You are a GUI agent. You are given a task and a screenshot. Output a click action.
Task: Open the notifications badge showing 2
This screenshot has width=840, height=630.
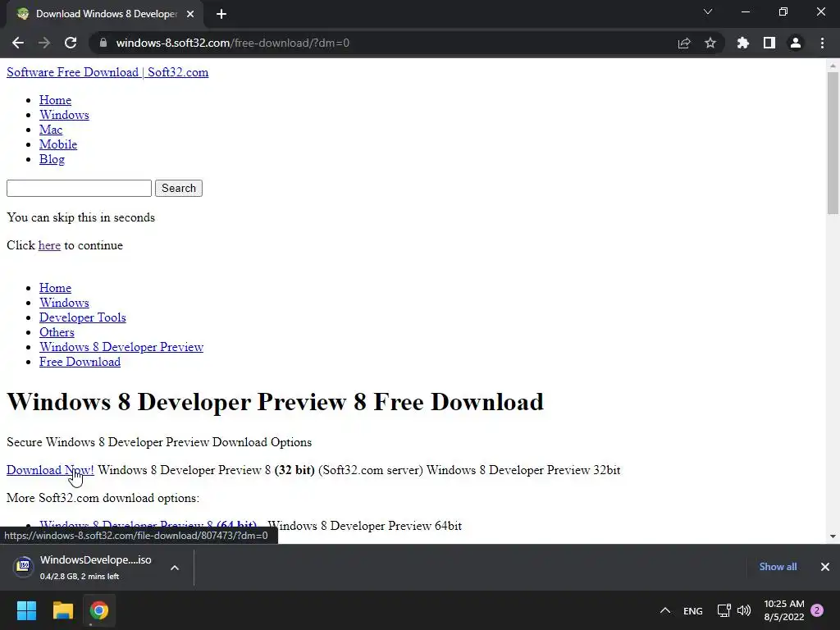(x=818, y=610)
